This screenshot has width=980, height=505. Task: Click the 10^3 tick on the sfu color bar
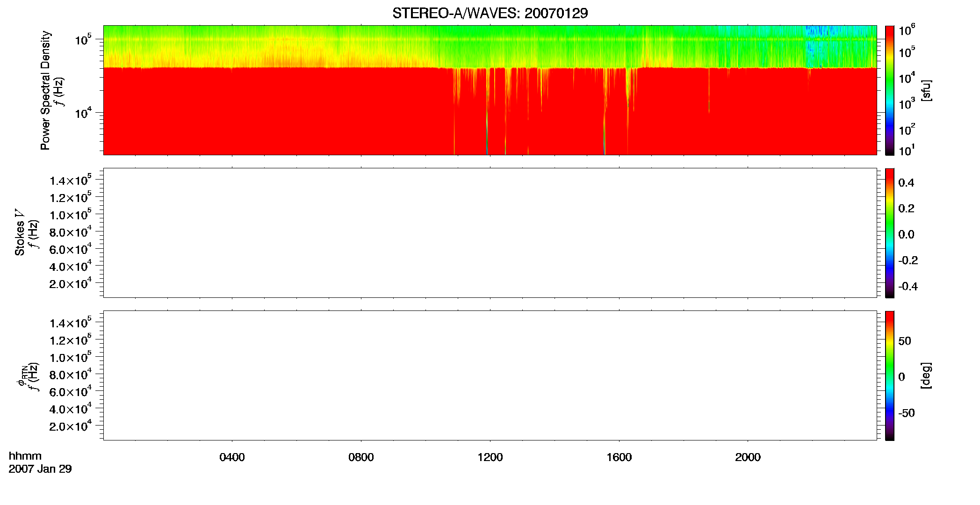click(x=907, y=104)
